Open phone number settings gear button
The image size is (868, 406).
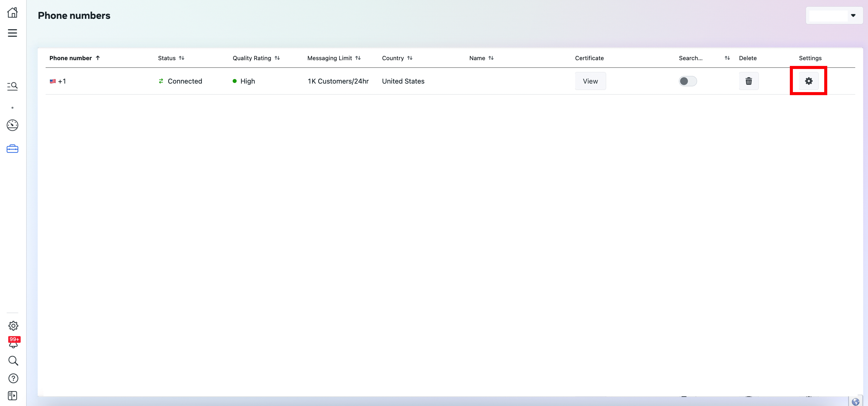(808, 81)
